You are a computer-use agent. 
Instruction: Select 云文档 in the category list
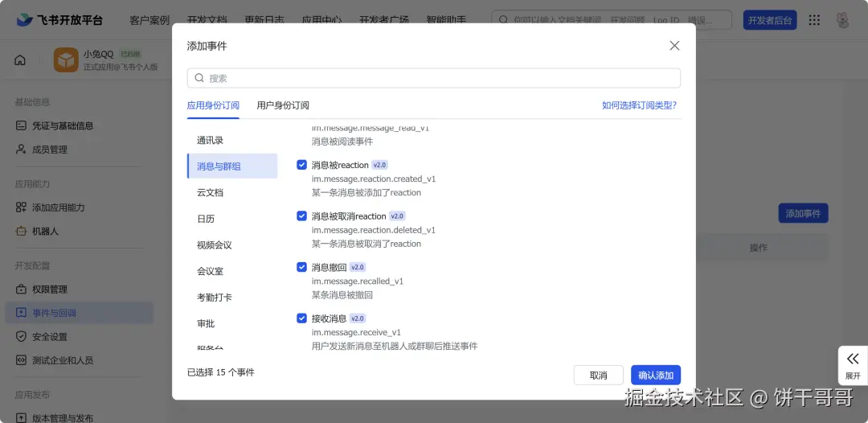tap(211, 193)
